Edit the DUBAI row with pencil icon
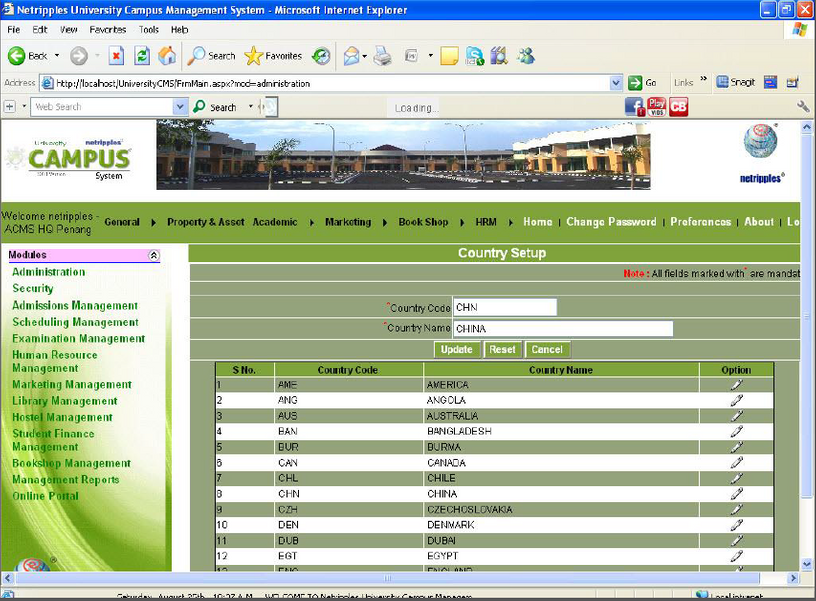816x601 pixels. pos(736,541)
